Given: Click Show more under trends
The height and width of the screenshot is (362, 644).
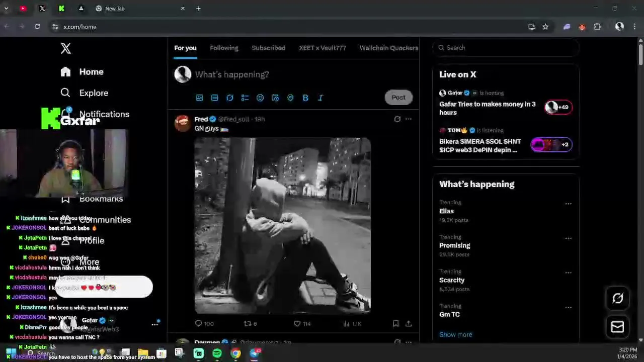Looking at the screenshot, I should pos(455,334).
